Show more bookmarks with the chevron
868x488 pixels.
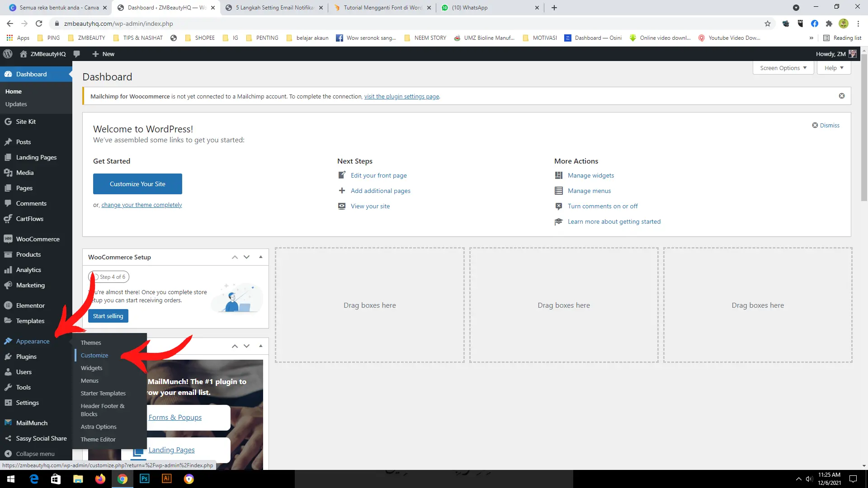click(811, 38)
